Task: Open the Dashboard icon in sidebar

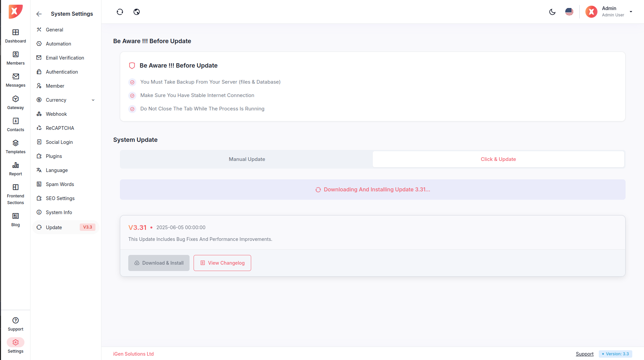Action: coord(15,32)
